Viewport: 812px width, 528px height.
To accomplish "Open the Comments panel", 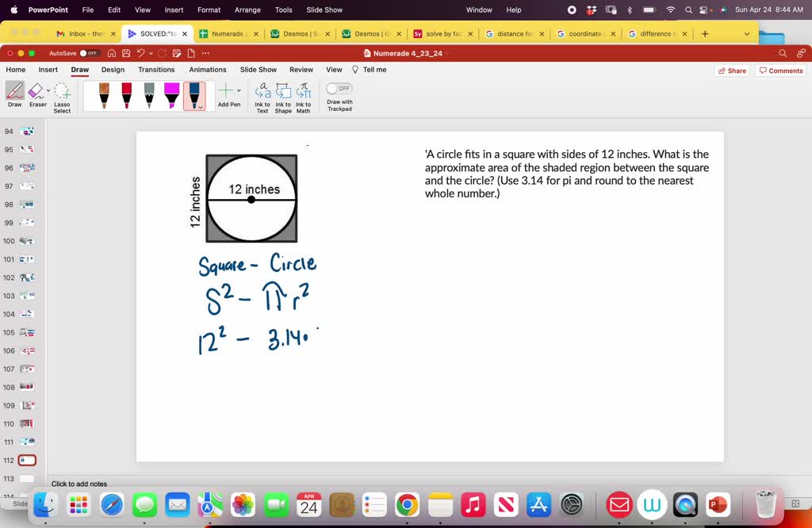I will pos(780,71).
